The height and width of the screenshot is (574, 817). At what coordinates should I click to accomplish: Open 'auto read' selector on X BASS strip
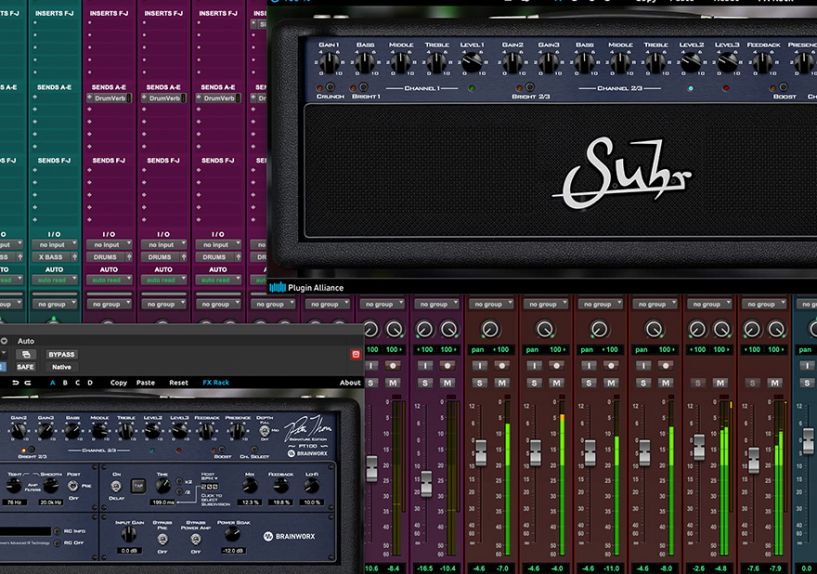pyautogui.click(x=55, y=280)
